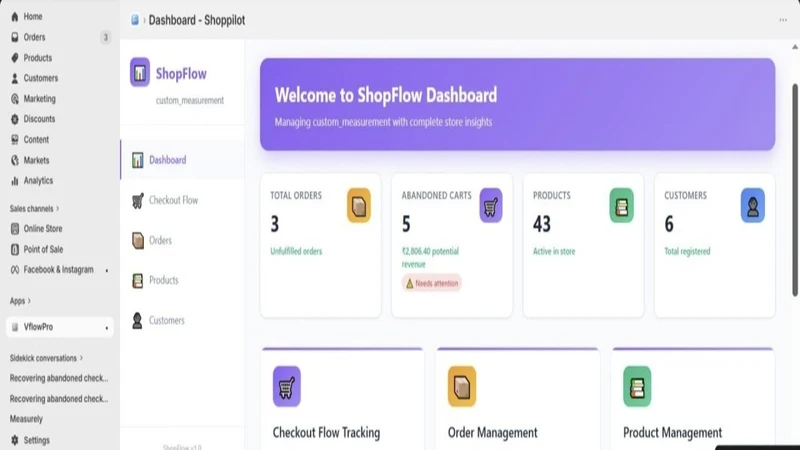Click the scroll up arrow at top right
This screenshot has height=450, width=800.
795,47
